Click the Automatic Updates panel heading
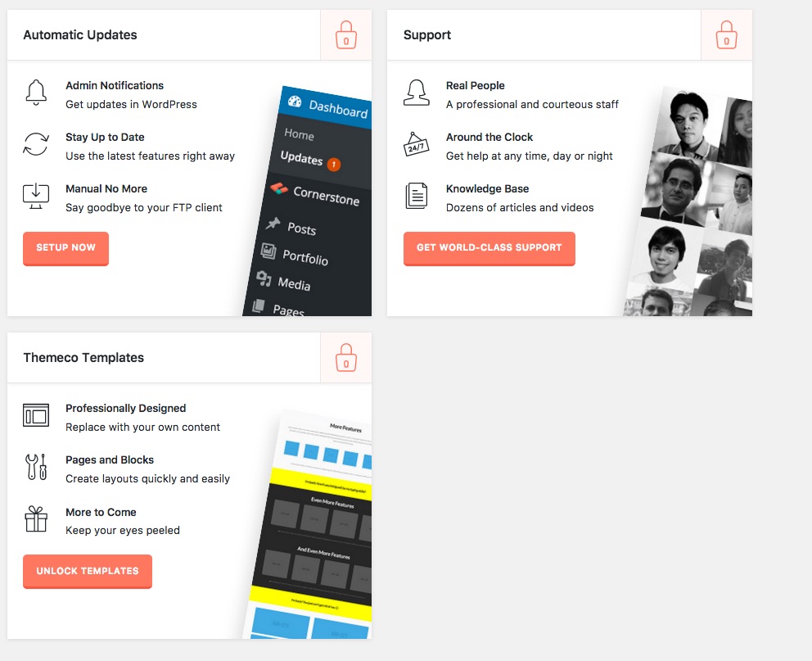This screenshot has width=812, height=661. click(x=80, y=34)
